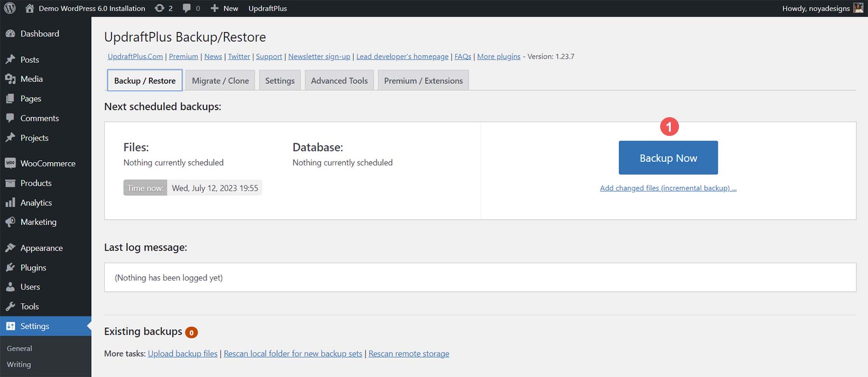This screenshot has width=868, height=377.
Task: Open the Migrate / Clone tab
Action: [220, 81]
